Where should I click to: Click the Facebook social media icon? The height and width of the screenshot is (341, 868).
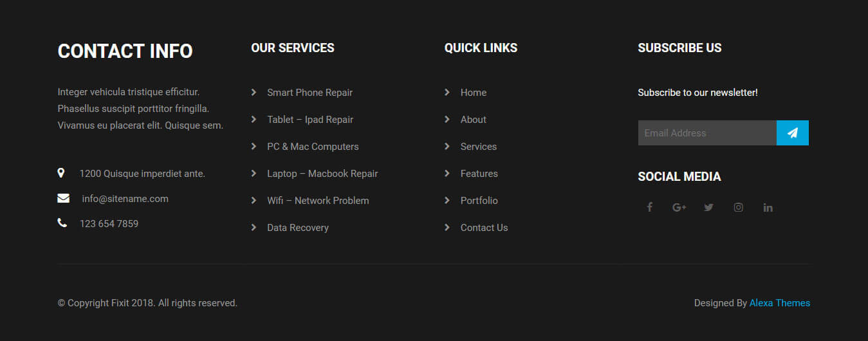[x=649, y=207]
